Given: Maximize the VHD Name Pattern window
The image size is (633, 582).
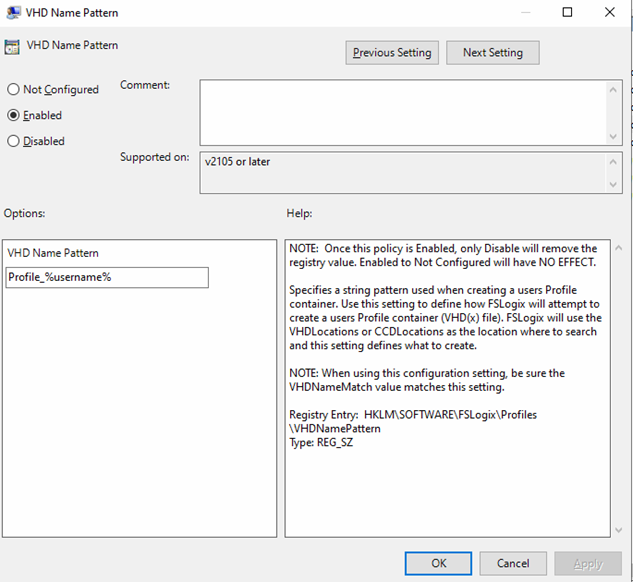Looking at the screenshot, I should click(x=567, y=13).
